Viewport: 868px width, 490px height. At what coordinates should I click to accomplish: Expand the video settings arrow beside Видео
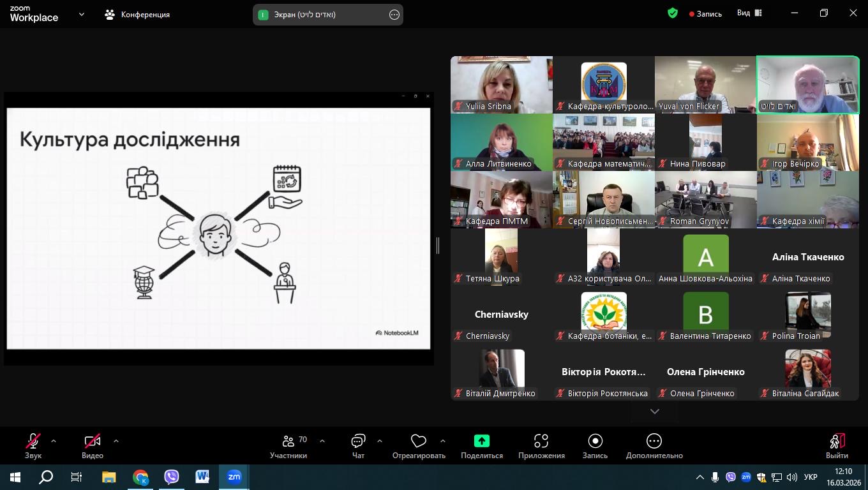tap(116, 441)
